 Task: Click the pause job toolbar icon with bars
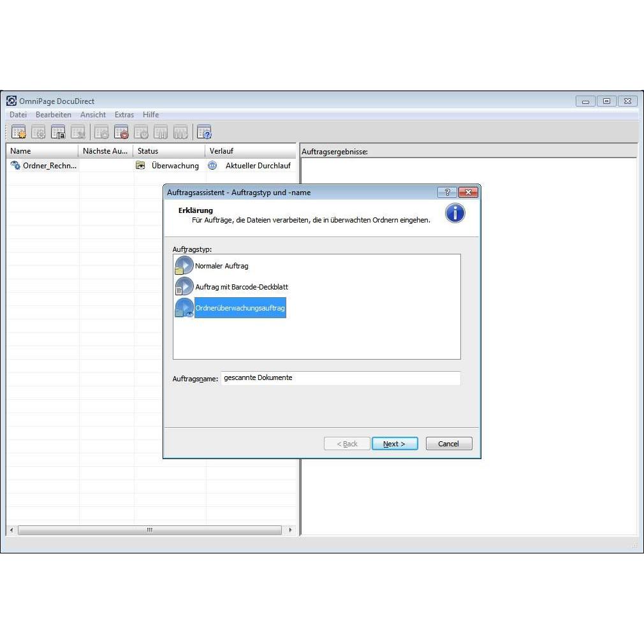(161, 132)
